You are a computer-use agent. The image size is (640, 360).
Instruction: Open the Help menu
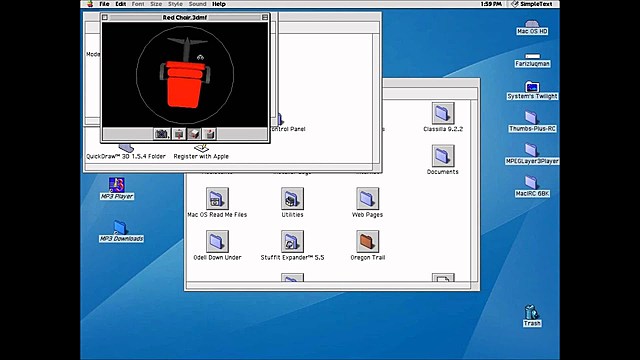[x=219, y=4]
